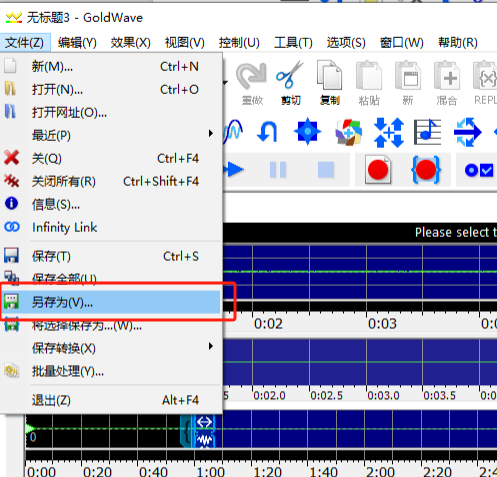This screenshot has height=477, width=497.
Task: Open the 帮助(R) menu
Action: pos(458,43)
